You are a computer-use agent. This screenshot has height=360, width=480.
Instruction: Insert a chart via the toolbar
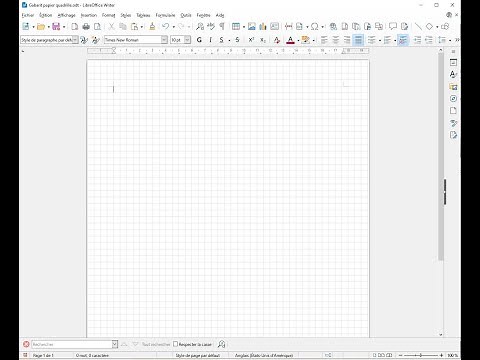pyautogui.click(x=263, y=26)
